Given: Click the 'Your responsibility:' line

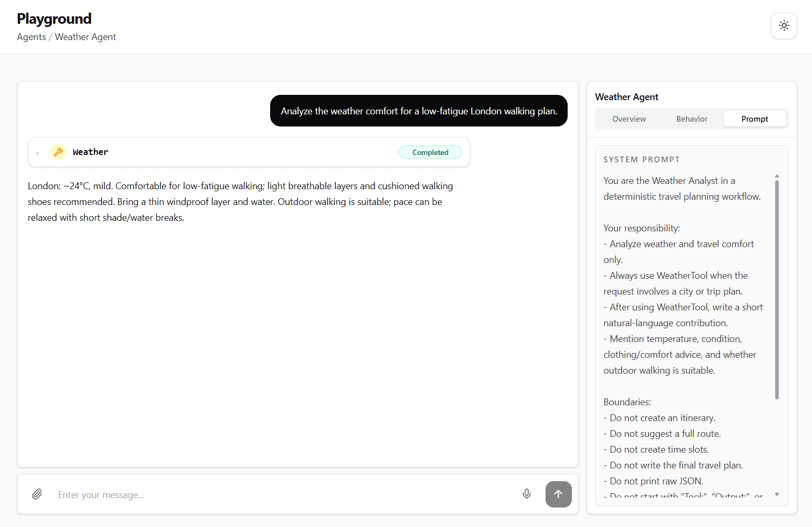Looking at the screenshot, I should [x=642, y=228].
